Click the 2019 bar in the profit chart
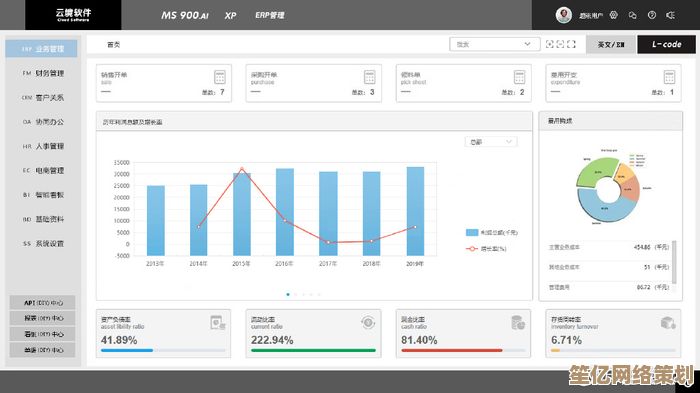The image size is (700, 393). 415,211
